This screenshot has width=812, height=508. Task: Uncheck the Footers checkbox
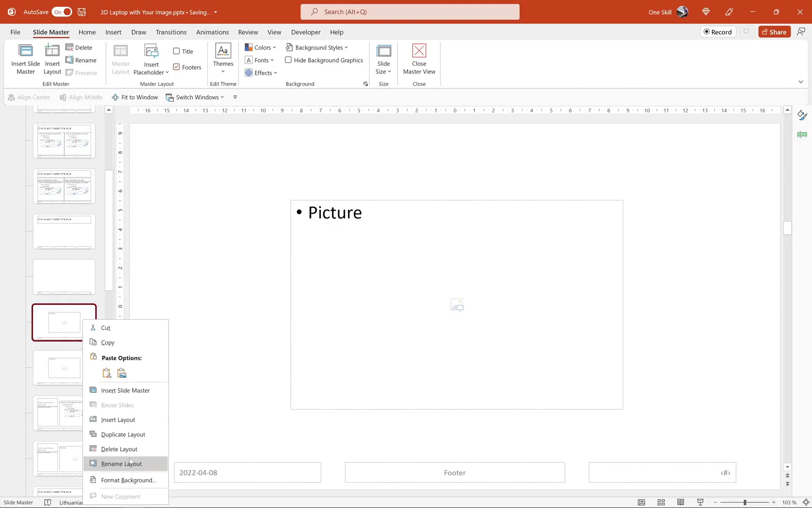point(176,67)
